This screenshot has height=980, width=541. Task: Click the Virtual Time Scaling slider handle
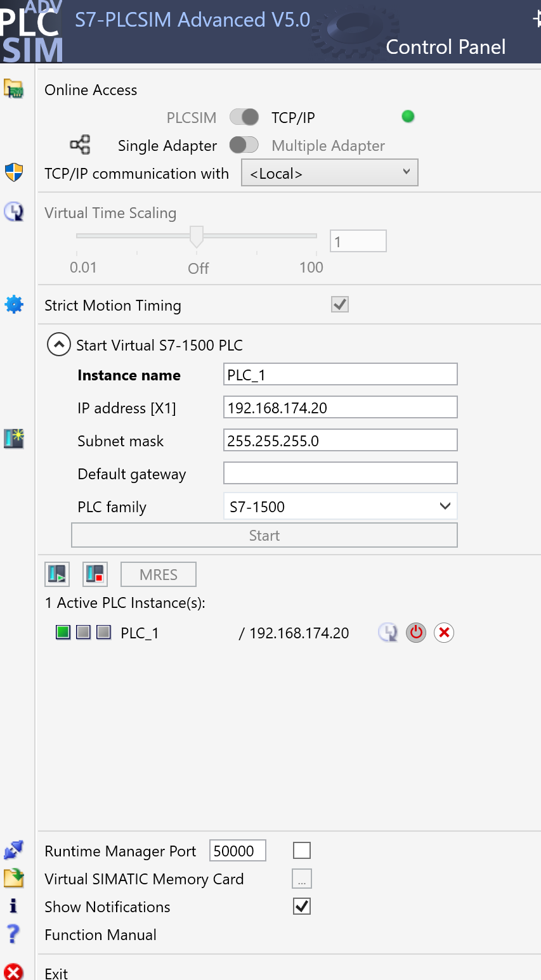pos(197,236)
